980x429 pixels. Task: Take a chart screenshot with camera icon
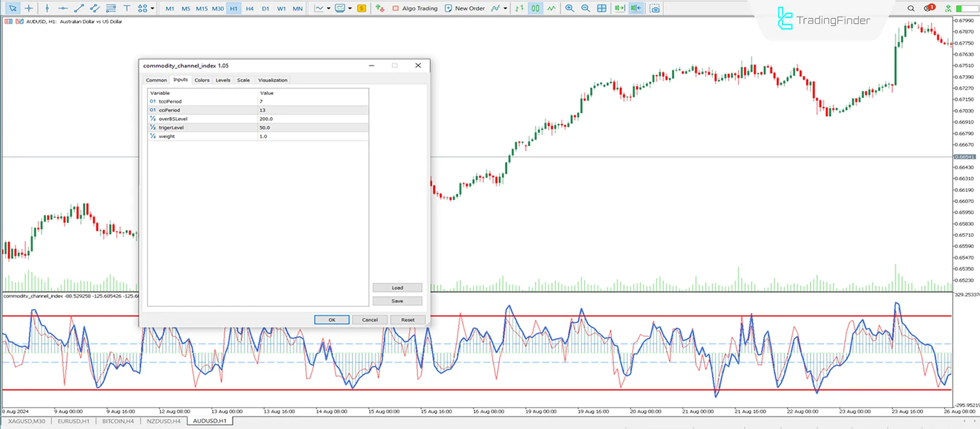(655, 8)
